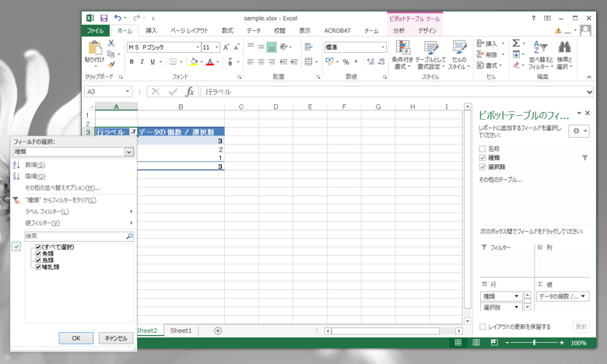Toggle Underline formatting
The height and width of the screenshot is (364, 607).
(x=153, y=61)
